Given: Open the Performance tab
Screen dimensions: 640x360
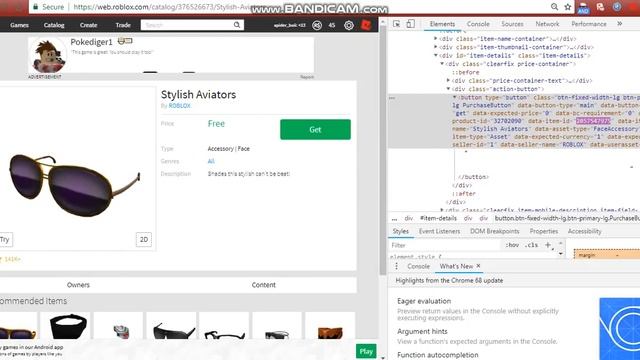Looking at the screenshot, I should 589,24.
